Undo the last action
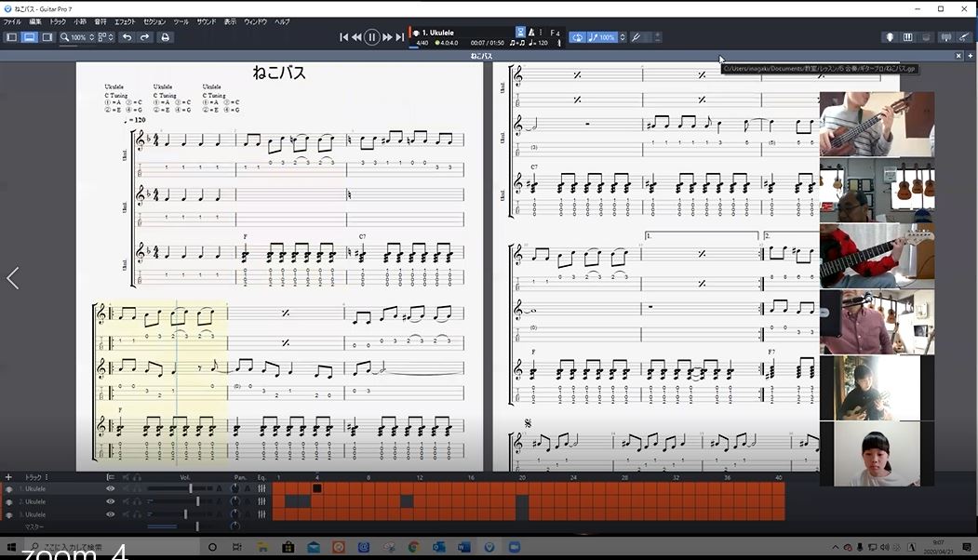The width and height of the screenshot is (978, 560). coord(127,37)
